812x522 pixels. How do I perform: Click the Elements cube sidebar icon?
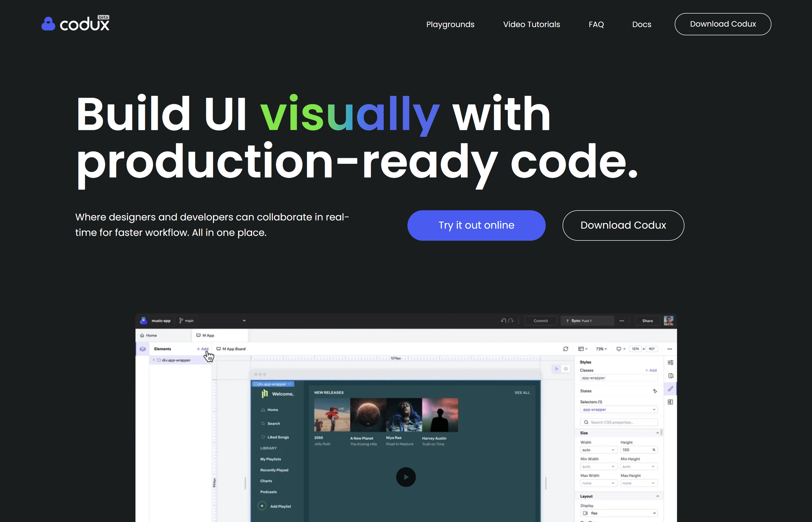click(x=143, y=349)
